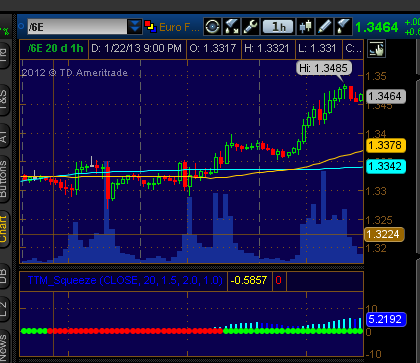This screenshot has width=420, height=363.
Task: Switch to the Trd side tab
Action: pos(3,56)
